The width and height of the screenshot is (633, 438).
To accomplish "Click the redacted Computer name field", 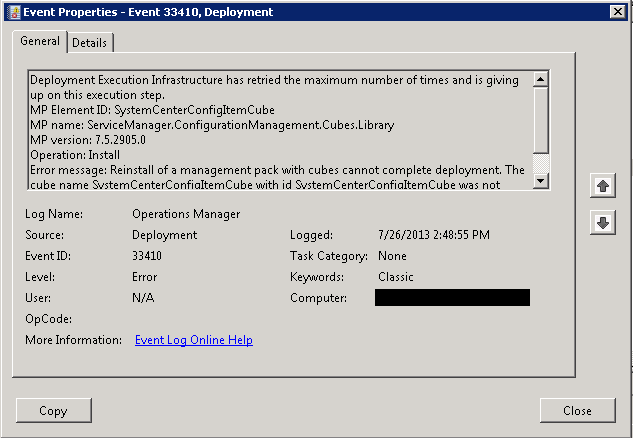I will pyautogui.click(x=452, y=298).
